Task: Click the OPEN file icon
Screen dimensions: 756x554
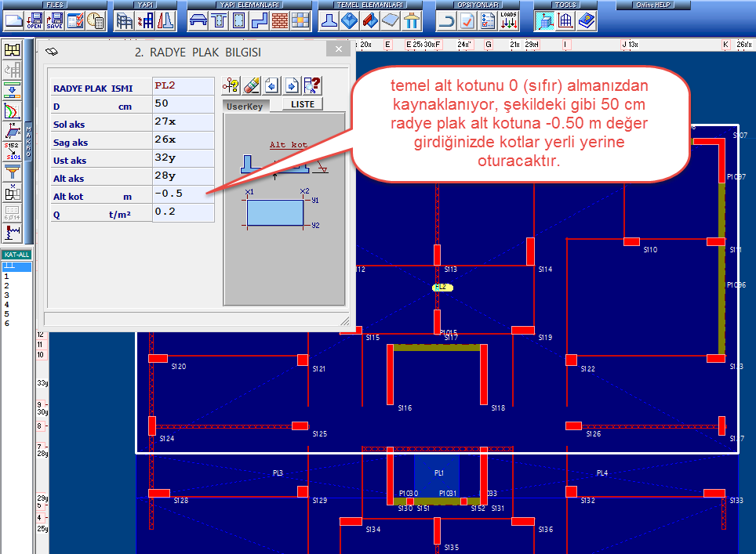Action: (35, 20)
